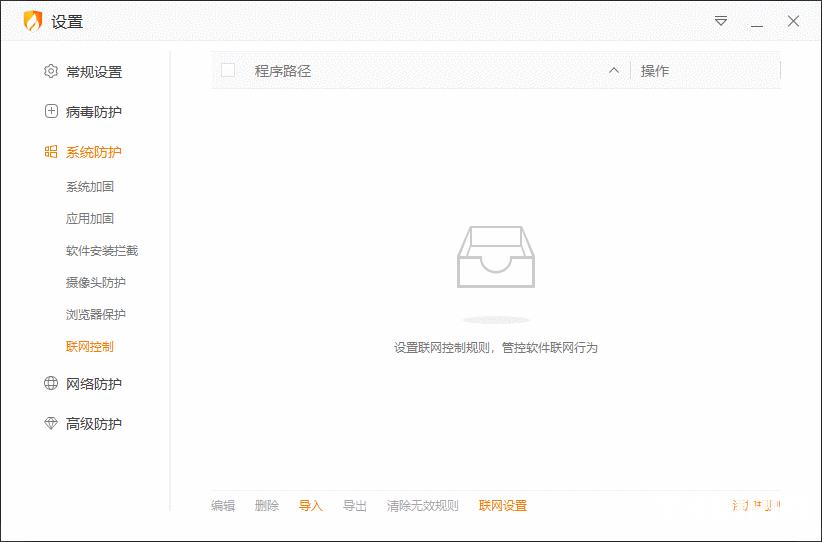
Task: Sort by the 程序路径 column header
Action: click(283, 71)
